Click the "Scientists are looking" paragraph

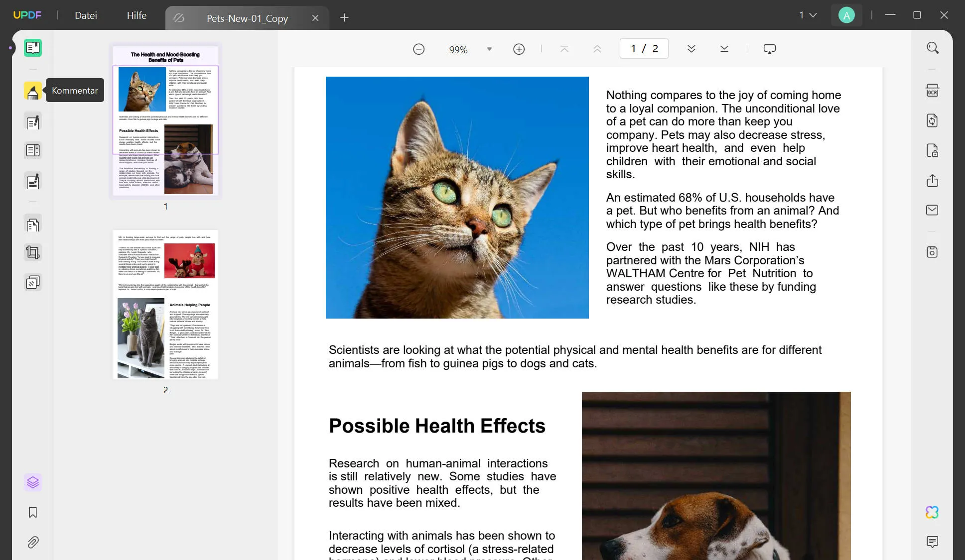click(x=575, y=356)
